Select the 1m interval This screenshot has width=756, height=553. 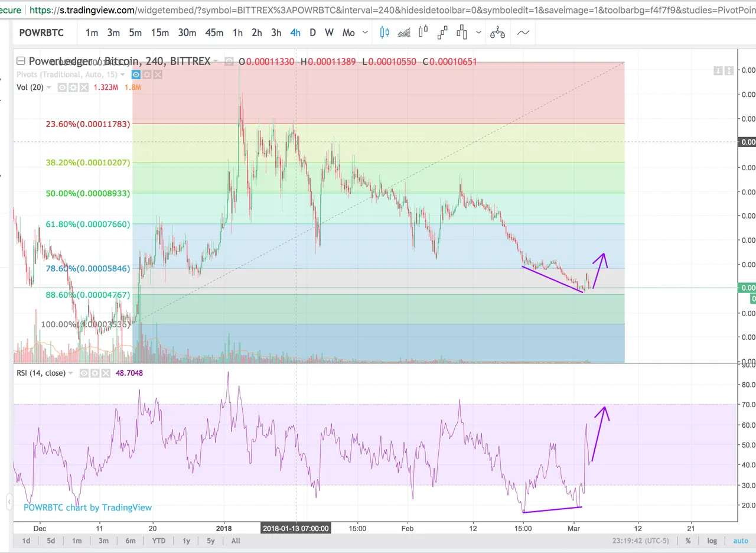click(92, 33)
